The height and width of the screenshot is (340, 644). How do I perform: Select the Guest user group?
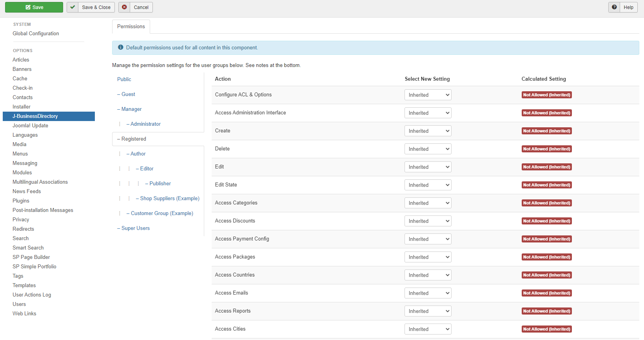tap(128, 94)
